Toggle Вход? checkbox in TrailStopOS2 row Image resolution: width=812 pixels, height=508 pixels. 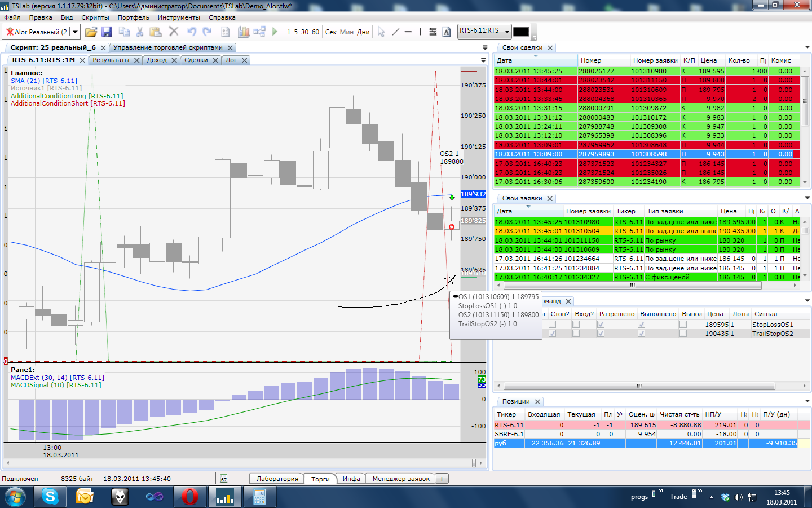576,334
